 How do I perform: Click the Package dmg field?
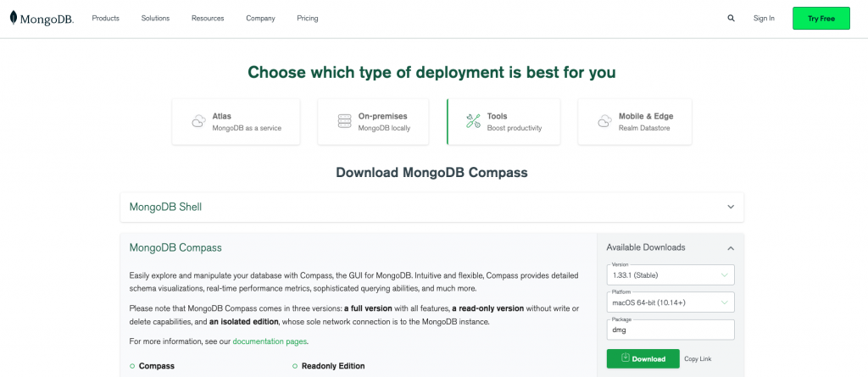pyautogui.click(x=670, y=330)
